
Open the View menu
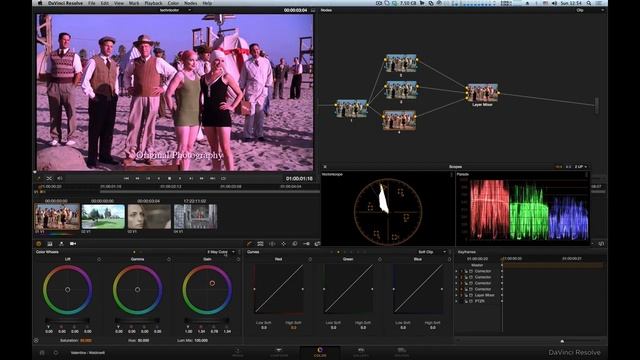[x=119, y=3]
